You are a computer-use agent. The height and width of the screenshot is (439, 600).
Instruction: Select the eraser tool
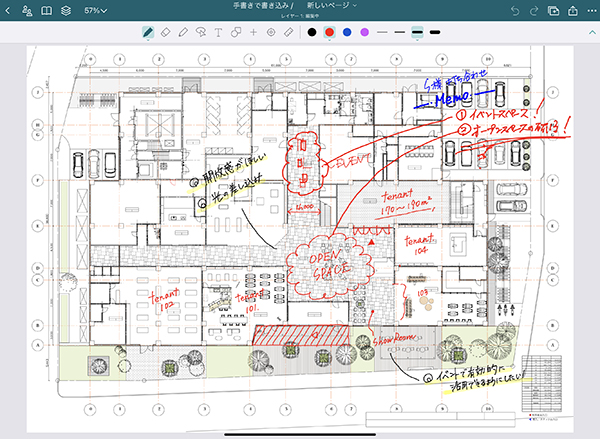click(x=166, y=32)
